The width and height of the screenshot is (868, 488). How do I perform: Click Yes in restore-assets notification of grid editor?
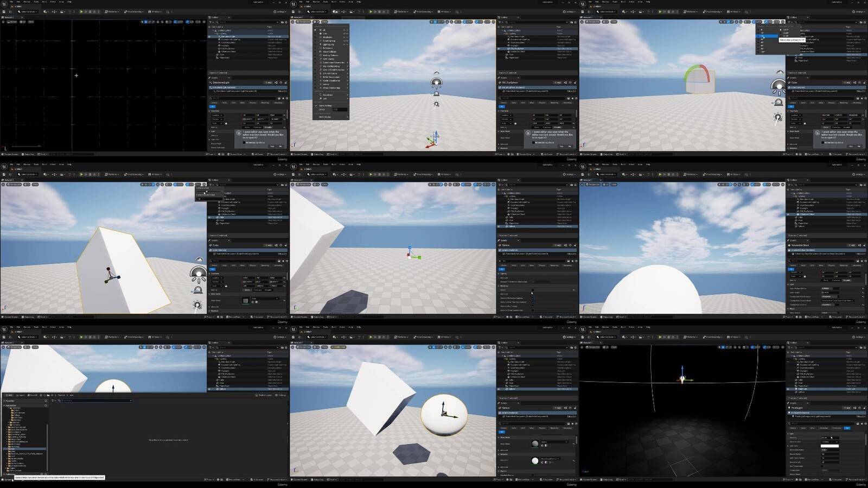click(272, 146)
